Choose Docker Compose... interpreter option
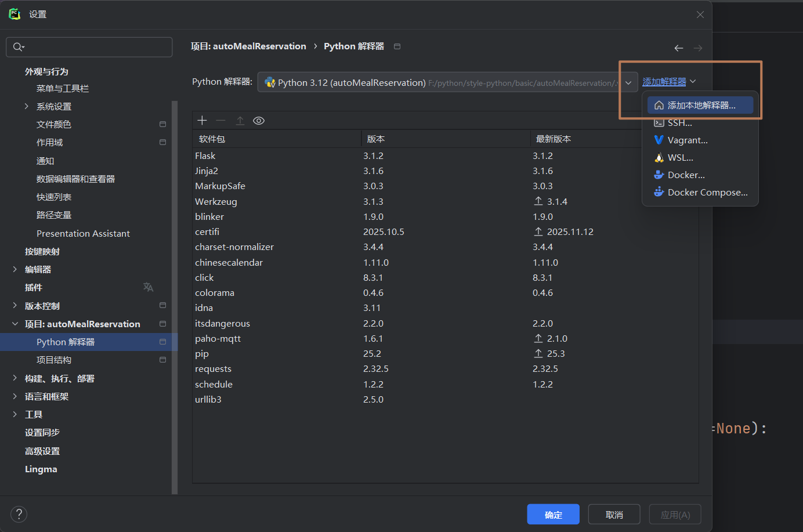803x532 pixels. (700, 192)
